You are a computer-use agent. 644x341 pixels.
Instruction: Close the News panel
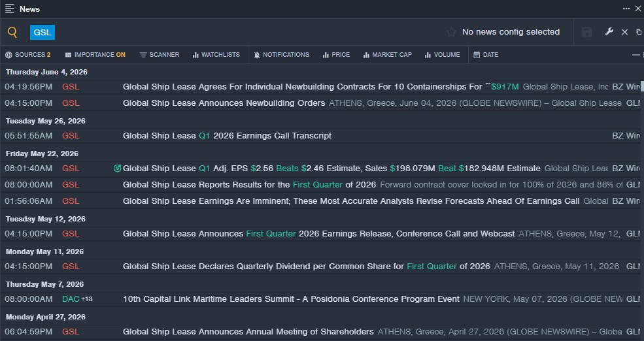coord(638,8)
